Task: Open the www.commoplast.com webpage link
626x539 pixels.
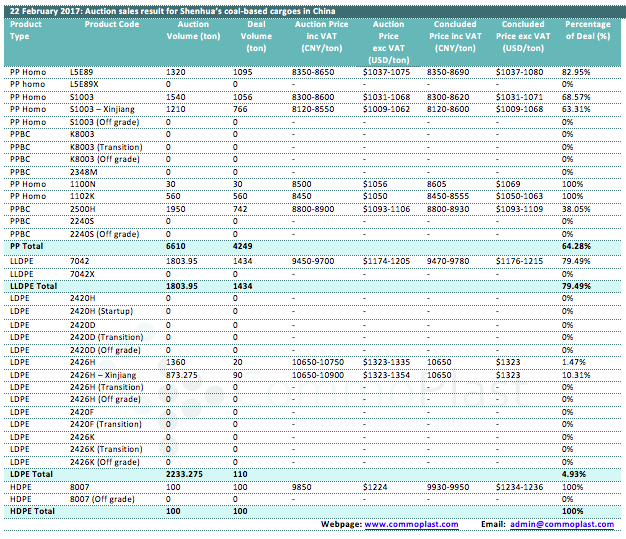Action: (411, 524)
